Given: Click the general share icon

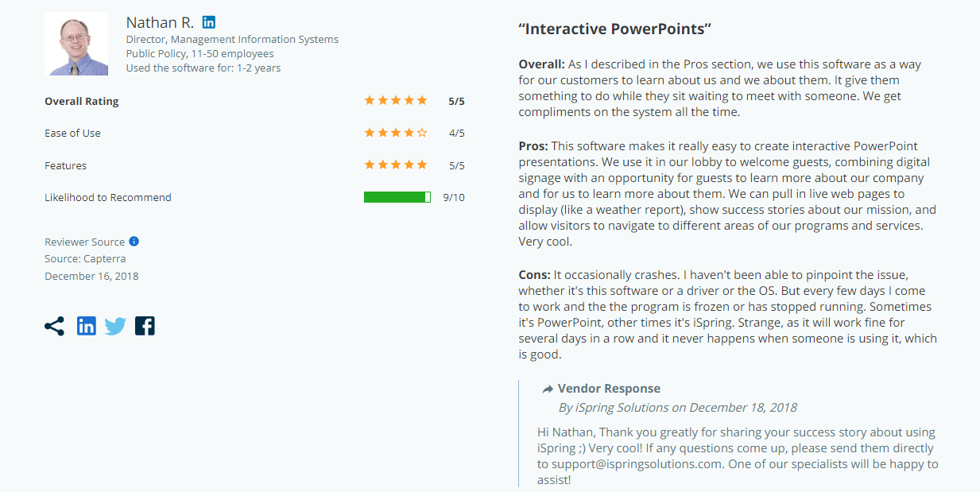Looking at the screenshot, I should [x=54, y=326].
